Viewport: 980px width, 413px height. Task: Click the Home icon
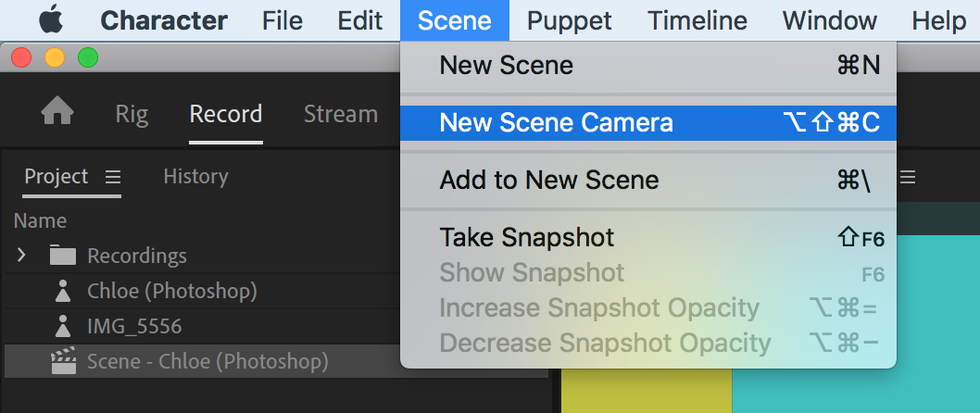click(57, 113)
